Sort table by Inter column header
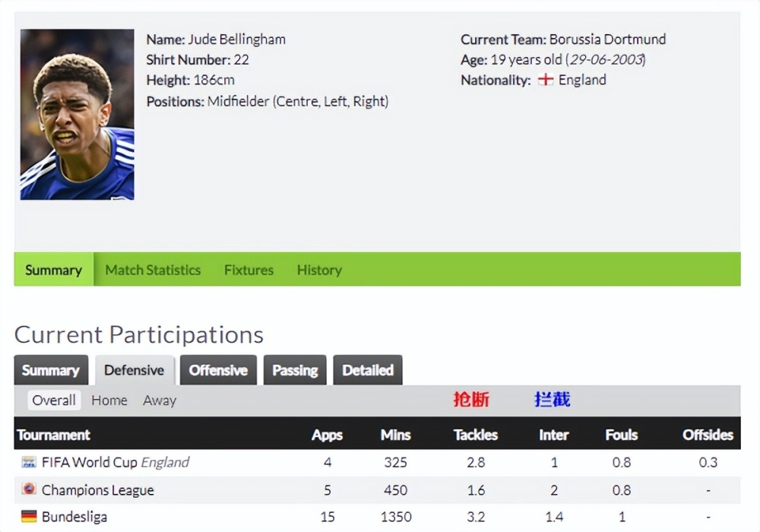Screen dimensions: 760x532 [554, 435]
